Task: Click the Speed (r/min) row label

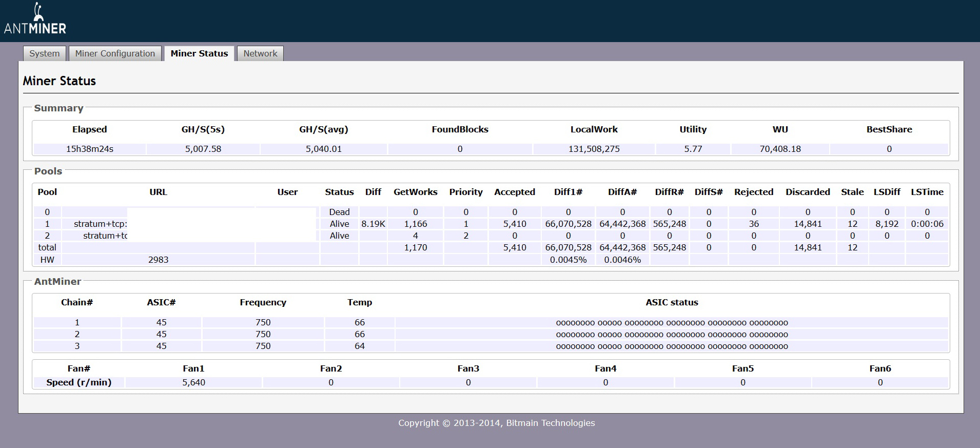Action: [79, 382]
